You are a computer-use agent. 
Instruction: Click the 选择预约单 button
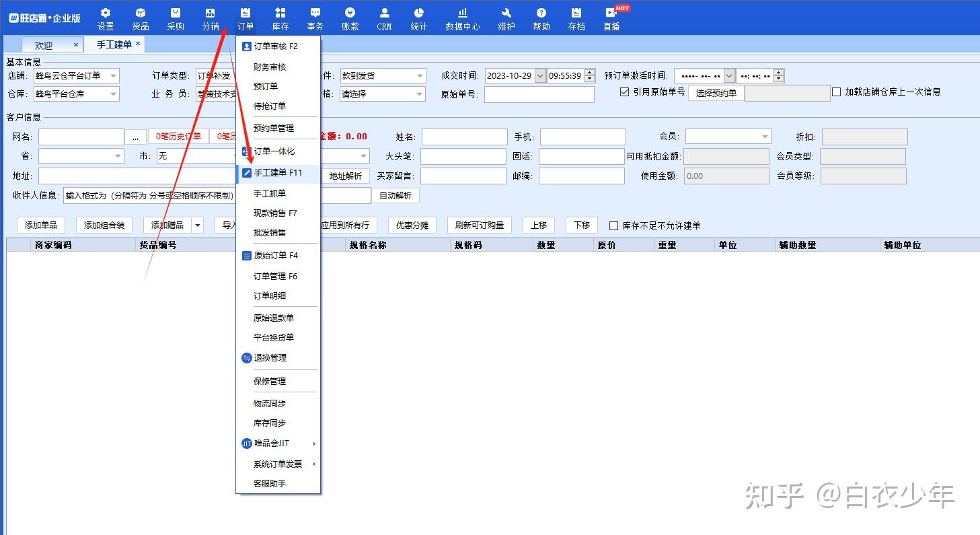(716, 93)
